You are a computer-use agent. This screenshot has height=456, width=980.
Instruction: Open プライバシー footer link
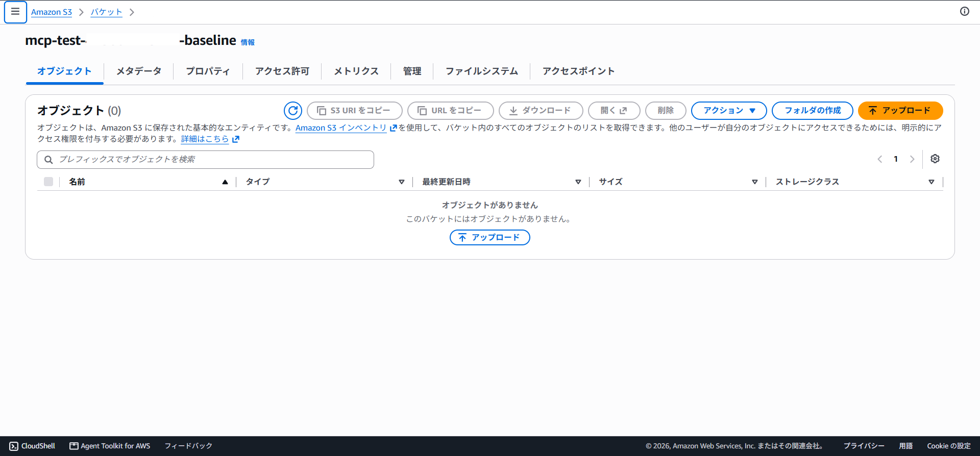point(864,446)
